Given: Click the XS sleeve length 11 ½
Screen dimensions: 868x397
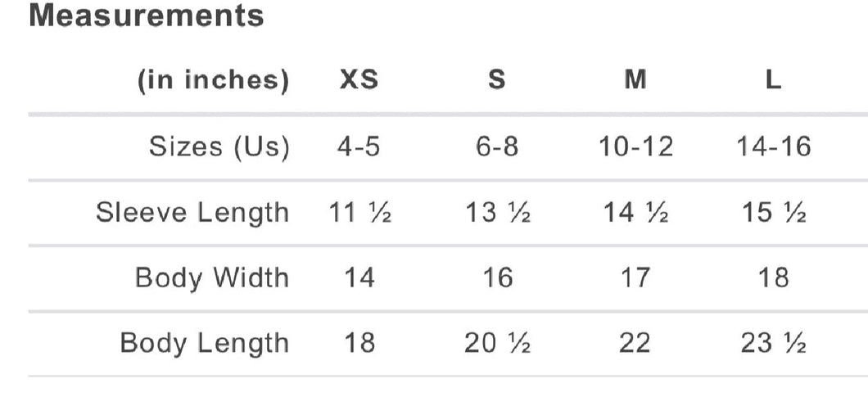Looking at the screenshot, I should pyautogui.click(x=359, y=212).
